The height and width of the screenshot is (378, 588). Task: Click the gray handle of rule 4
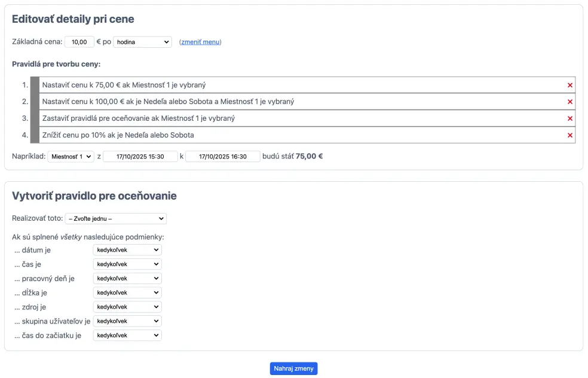(35, 135)
